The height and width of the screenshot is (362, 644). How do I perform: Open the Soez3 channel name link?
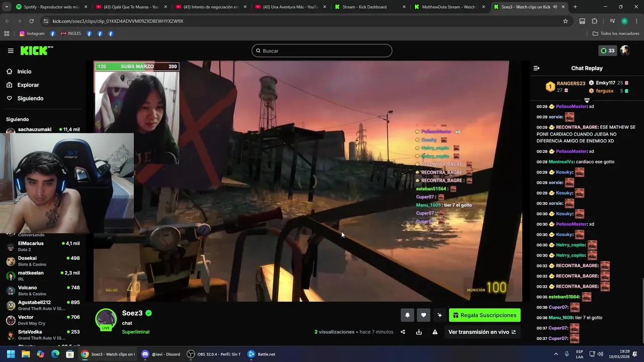tap(132, 313)
